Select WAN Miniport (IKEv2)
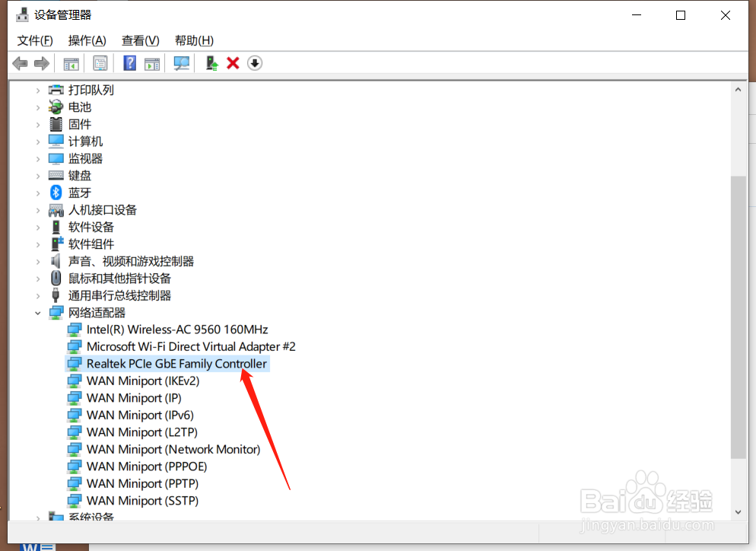756x551 pixels. 143,381
